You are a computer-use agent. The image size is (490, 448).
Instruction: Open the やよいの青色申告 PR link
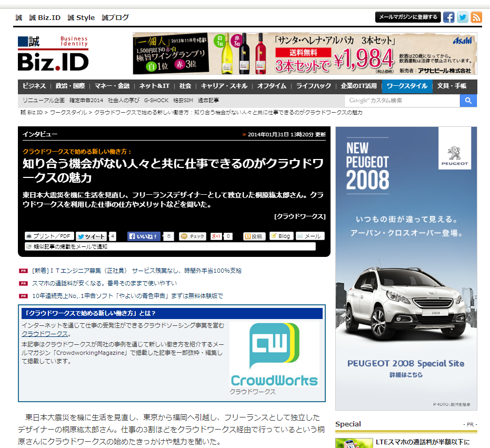tap(127, 296)
